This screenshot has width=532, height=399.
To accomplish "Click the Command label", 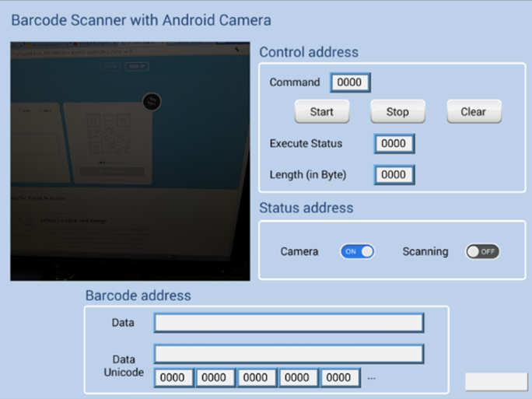I will (x=295, y=82).
